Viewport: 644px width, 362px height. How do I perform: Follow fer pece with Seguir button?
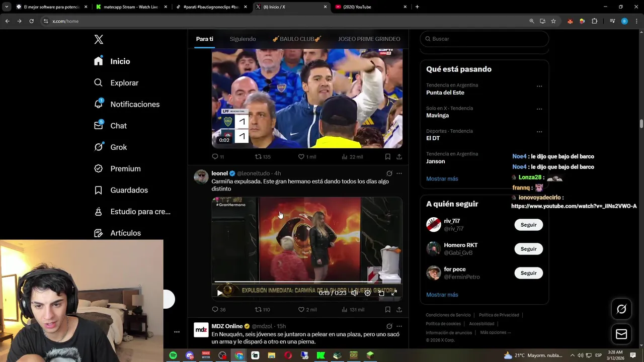(528, 273)
